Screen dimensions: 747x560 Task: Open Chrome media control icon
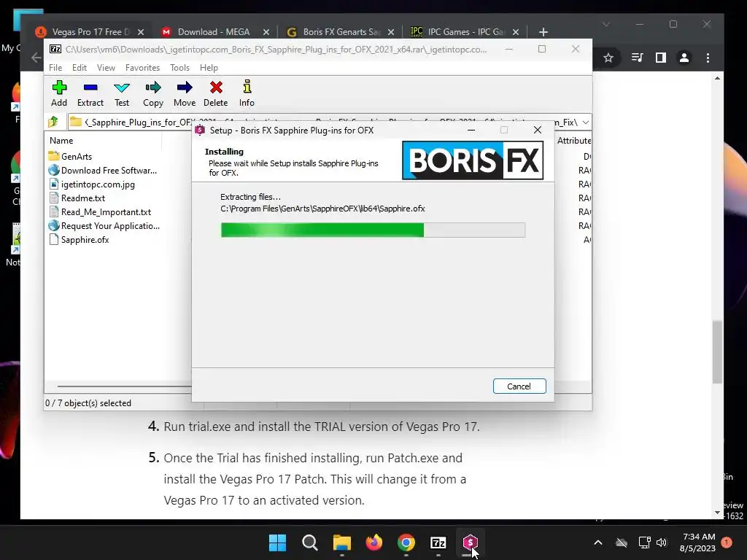click(x=637, y=58)
